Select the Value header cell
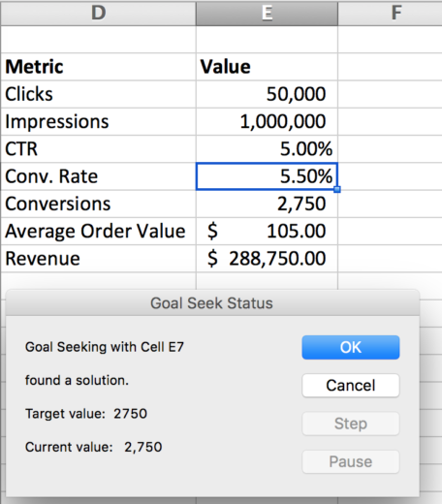Screen dimensions: 442x504 point(267,67)
